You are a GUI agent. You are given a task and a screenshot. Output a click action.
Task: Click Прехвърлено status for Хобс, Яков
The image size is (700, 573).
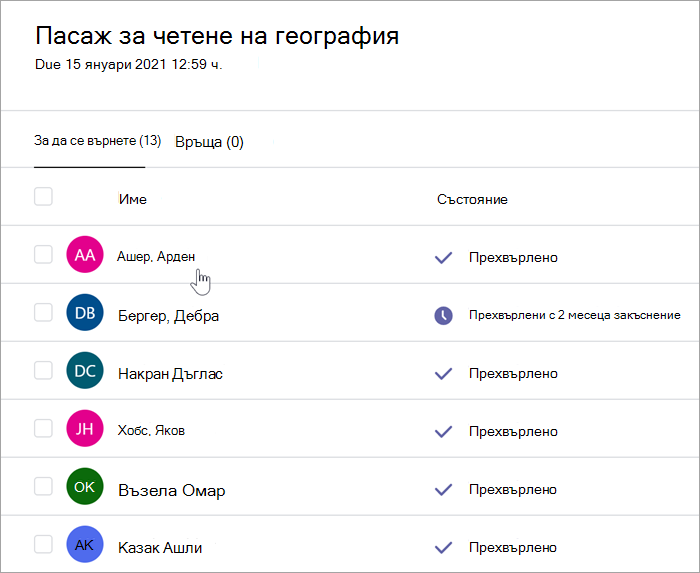tap(513, 432)
